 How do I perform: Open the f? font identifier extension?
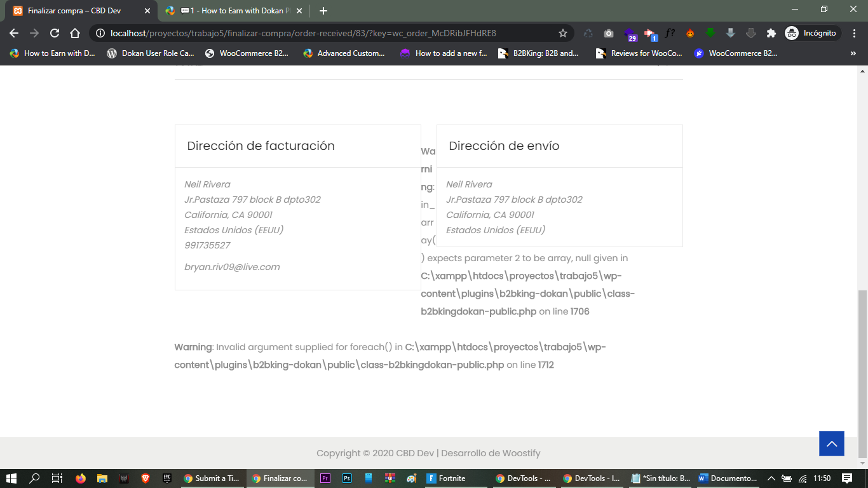pos(670,33)
